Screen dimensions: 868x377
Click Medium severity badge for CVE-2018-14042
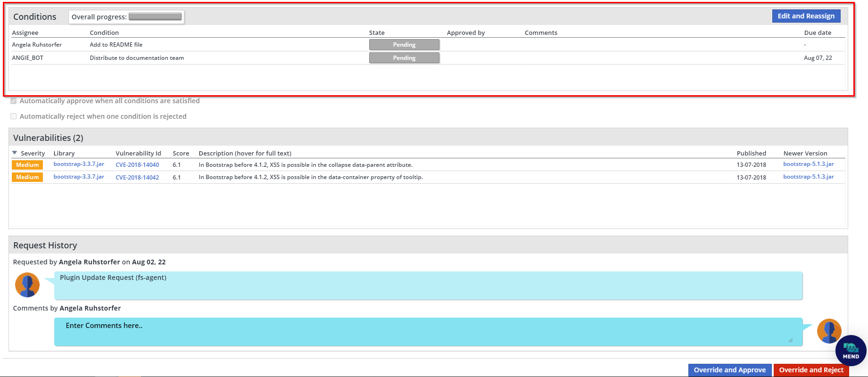27,177
